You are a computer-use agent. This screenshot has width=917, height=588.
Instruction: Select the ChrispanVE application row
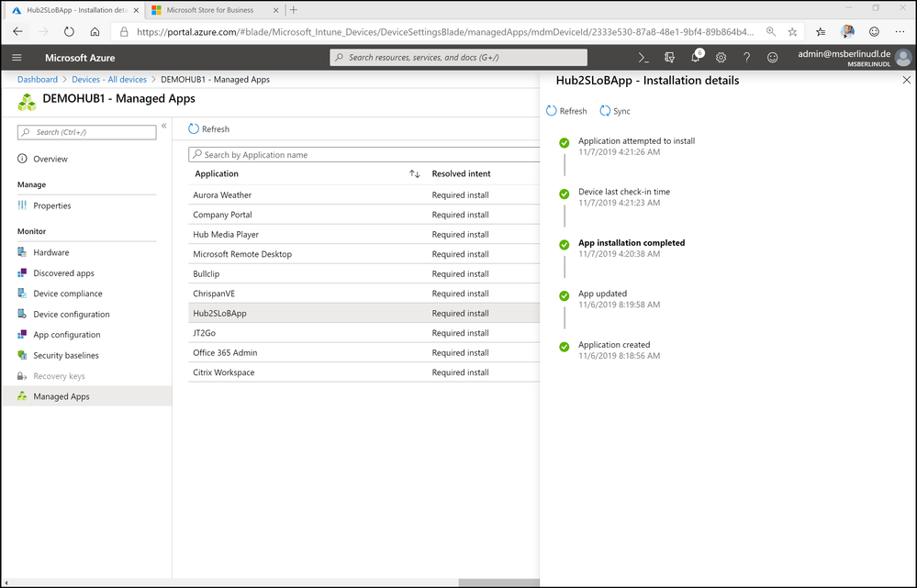pyautogui.click(x=363, y=294)
